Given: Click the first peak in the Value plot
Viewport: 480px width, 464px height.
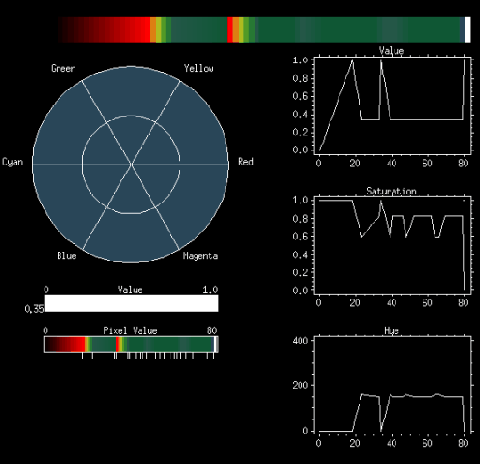Looking at the screenshot, I should coord(352,60).
